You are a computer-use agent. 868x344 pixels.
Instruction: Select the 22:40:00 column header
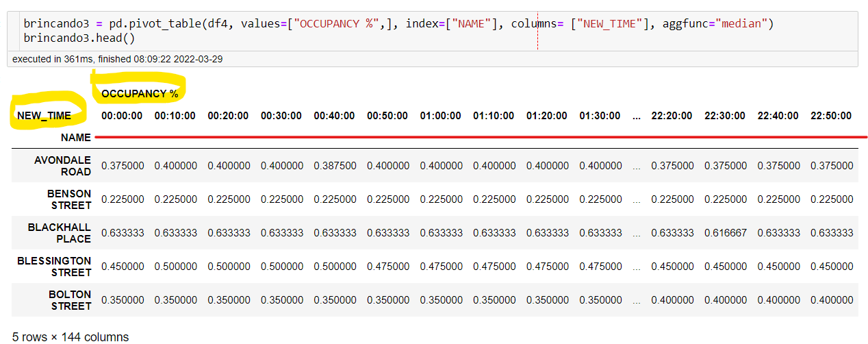pyautogui.click(x=778, y=116)
